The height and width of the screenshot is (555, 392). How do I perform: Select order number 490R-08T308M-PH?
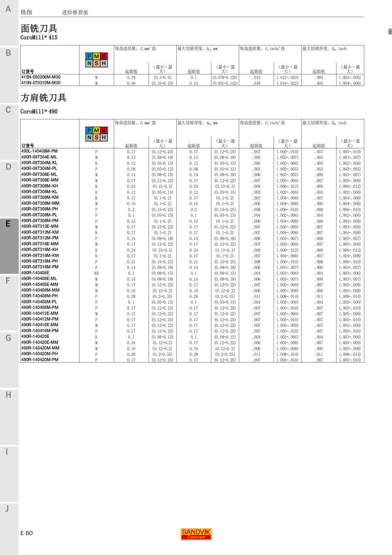[40, 209]
